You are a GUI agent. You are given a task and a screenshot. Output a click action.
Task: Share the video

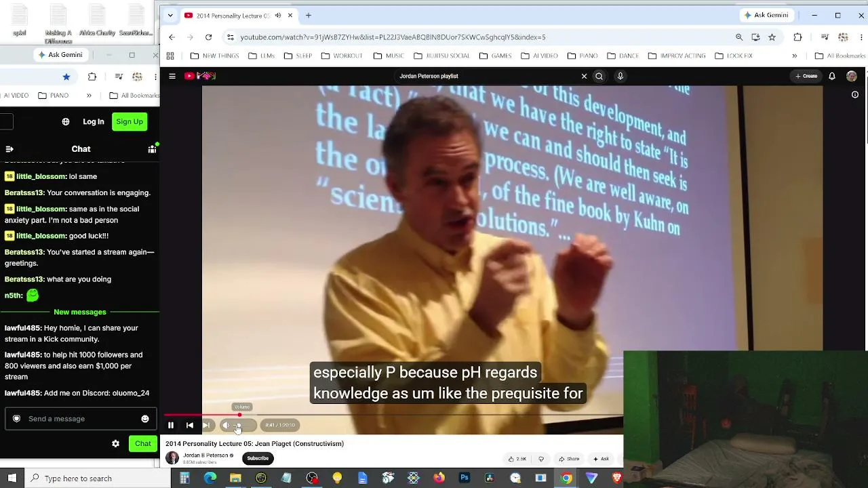[568, 459]
